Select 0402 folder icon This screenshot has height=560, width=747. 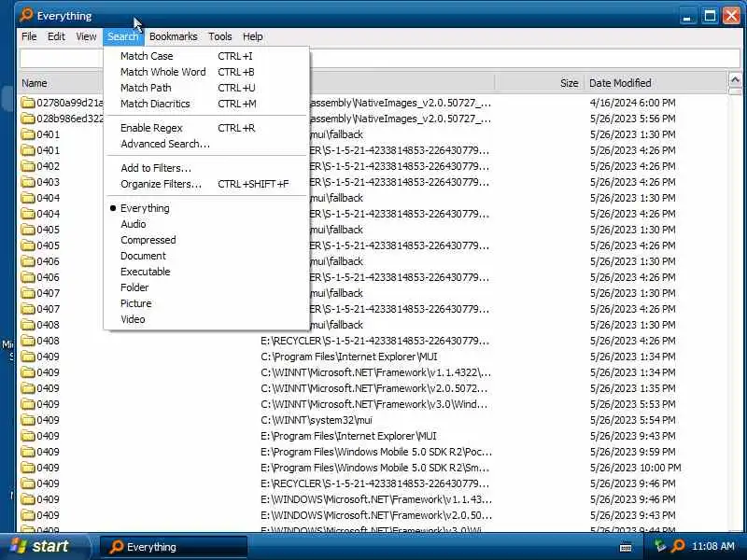[x=28, y=166]
